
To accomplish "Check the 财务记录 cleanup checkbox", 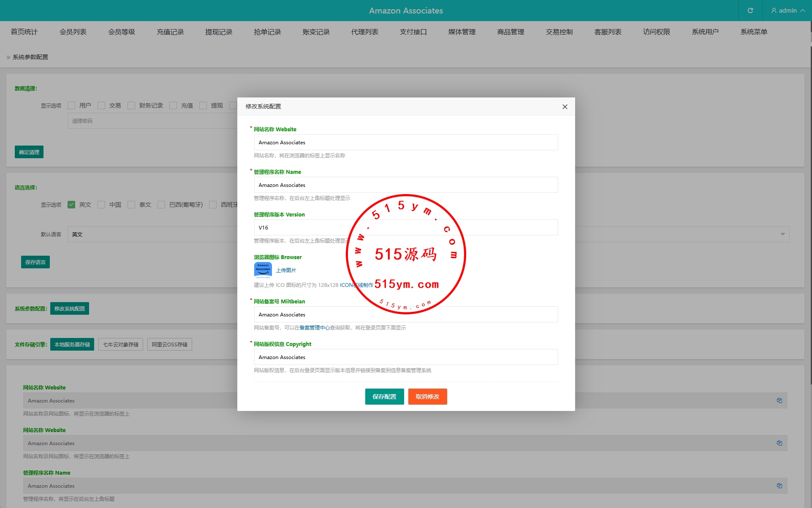I will point(131,105).
